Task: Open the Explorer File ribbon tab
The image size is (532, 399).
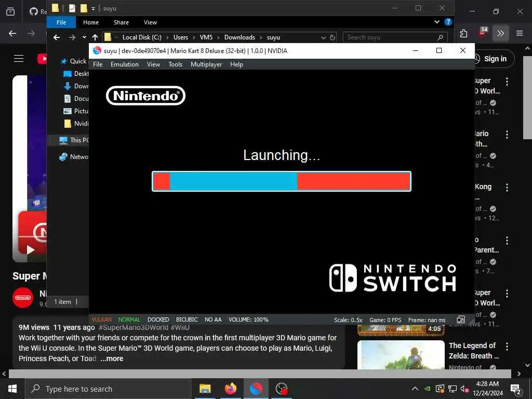Action: pyautogui.click(x=61, y=22)
